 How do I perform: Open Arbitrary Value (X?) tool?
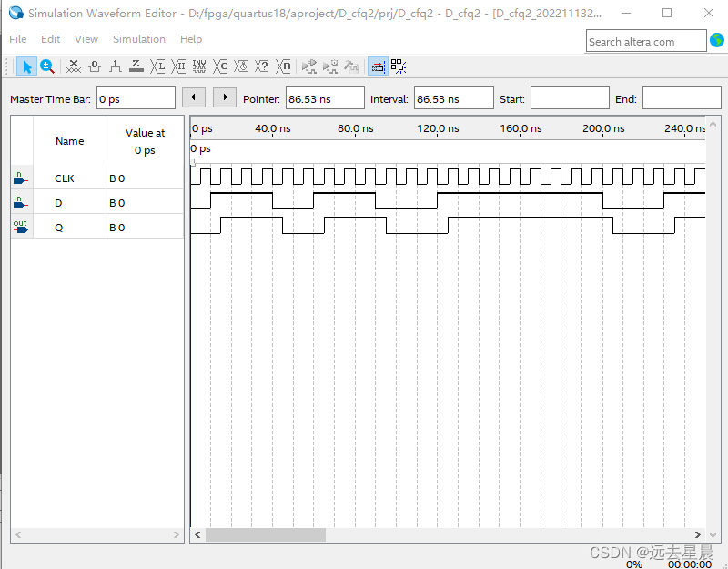tap(262, 66)
